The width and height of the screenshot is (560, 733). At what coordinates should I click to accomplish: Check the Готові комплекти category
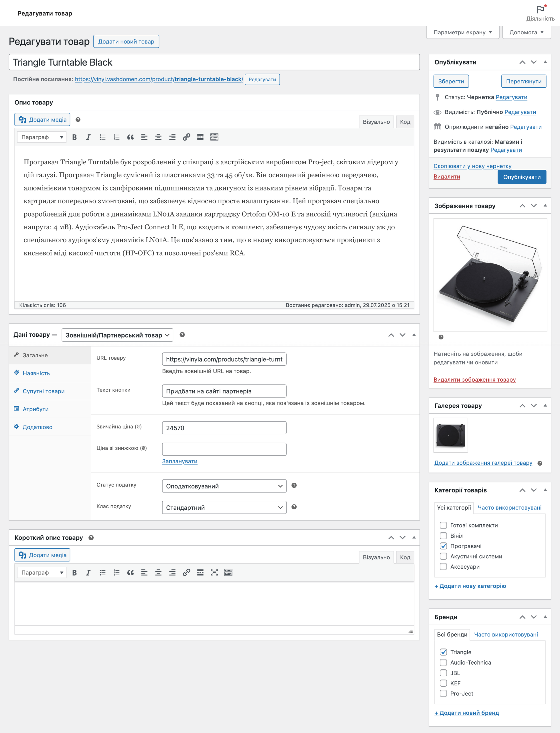(x=443, y=525)
